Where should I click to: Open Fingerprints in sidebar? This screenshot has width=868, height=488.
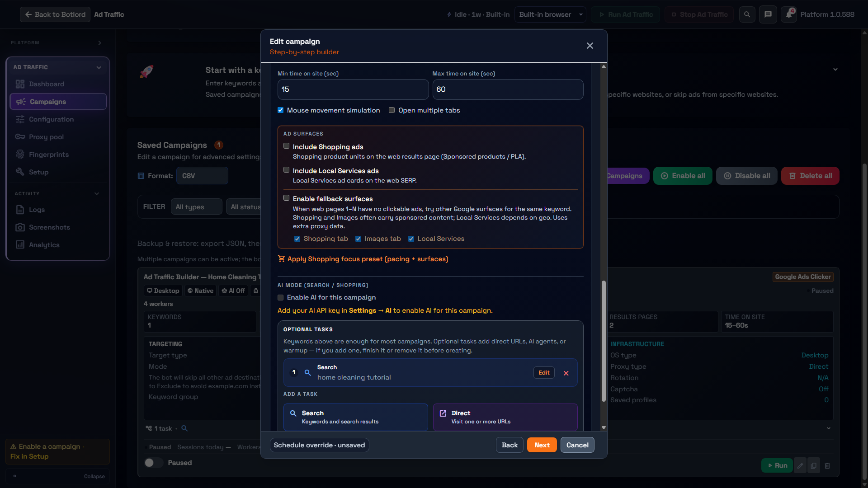58,155
